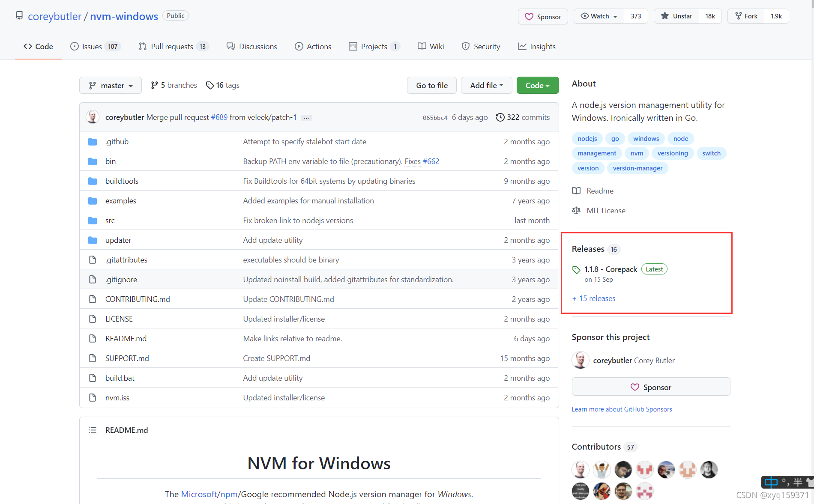Click the Microsoft link in README
Screen dimensions: 814x504
tap(199, 494)
